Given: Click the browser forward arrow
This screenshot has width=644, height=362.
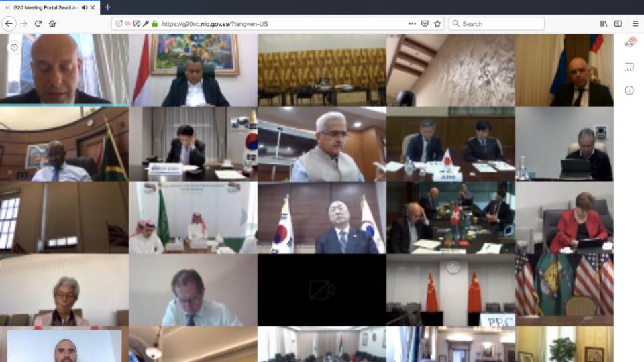Looking at the screenshot, I should 24,24.
